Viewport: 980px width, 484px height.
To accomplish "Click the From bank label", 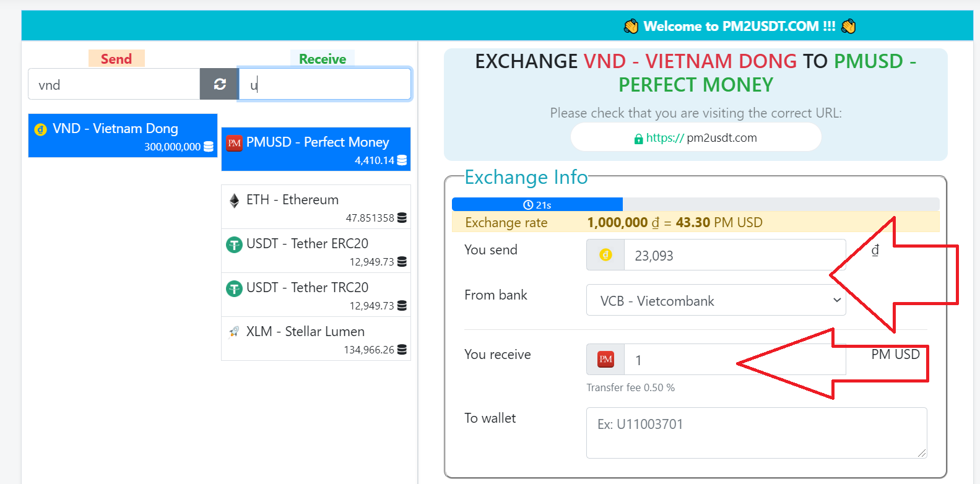I will coord(495,295).
